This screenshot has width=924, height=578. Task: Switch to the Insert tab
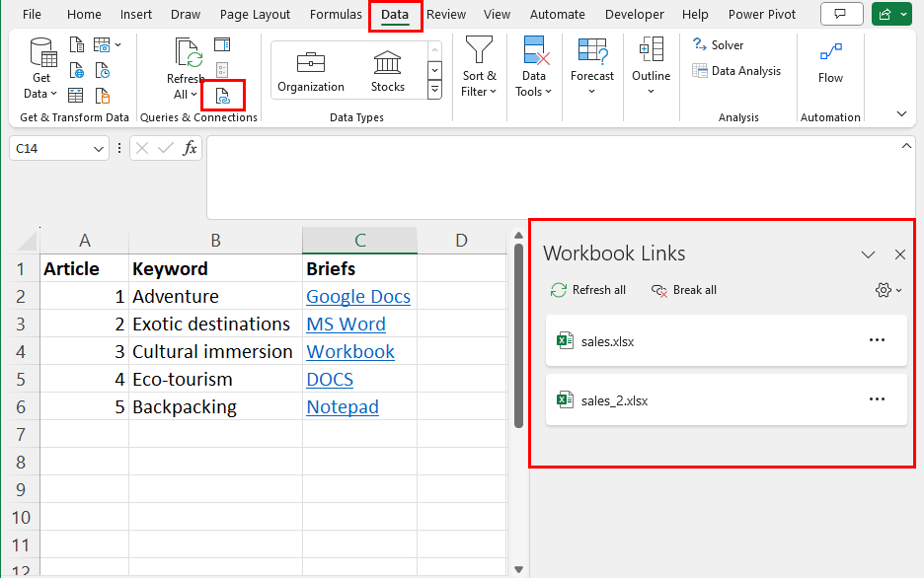(x=136, y=14)
